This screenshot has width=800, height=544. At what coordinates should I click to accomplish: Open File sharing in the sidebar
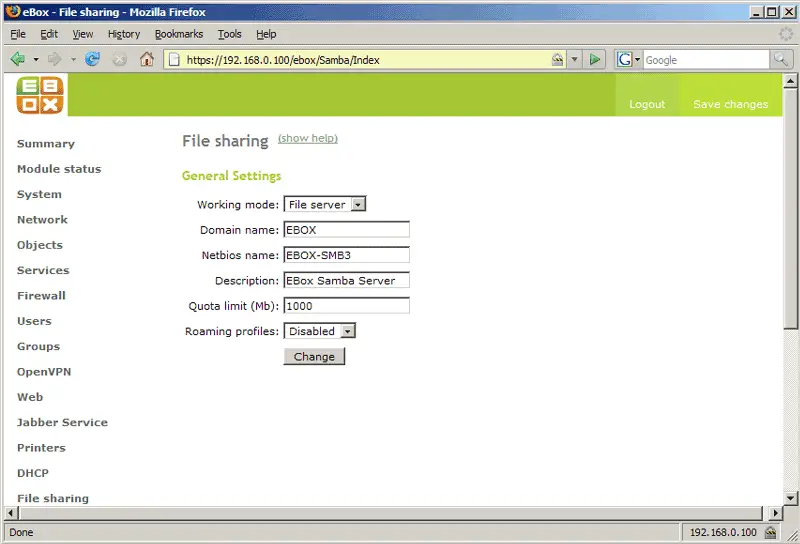click(53, 499)
